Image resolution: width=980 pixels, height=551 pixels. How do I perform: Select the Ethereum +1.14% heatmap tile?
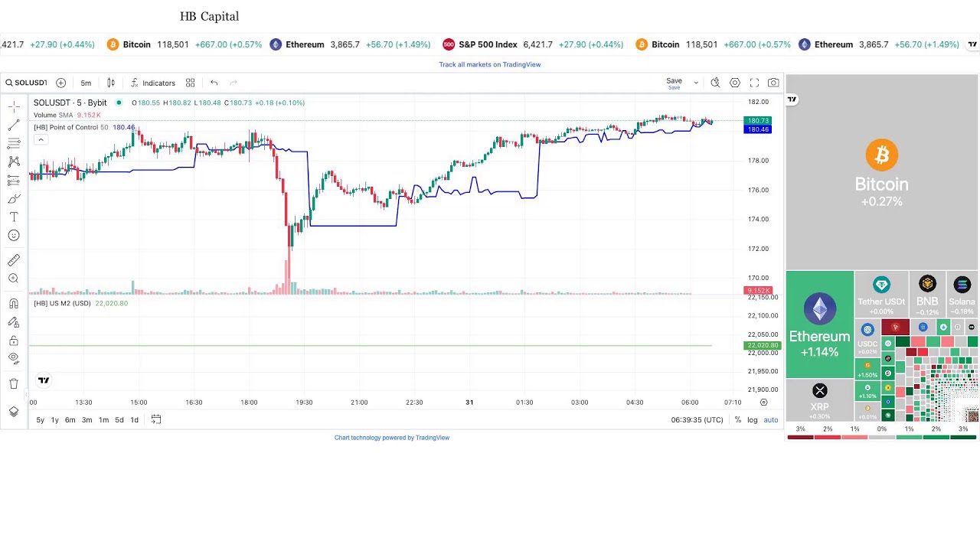(820, 324)
